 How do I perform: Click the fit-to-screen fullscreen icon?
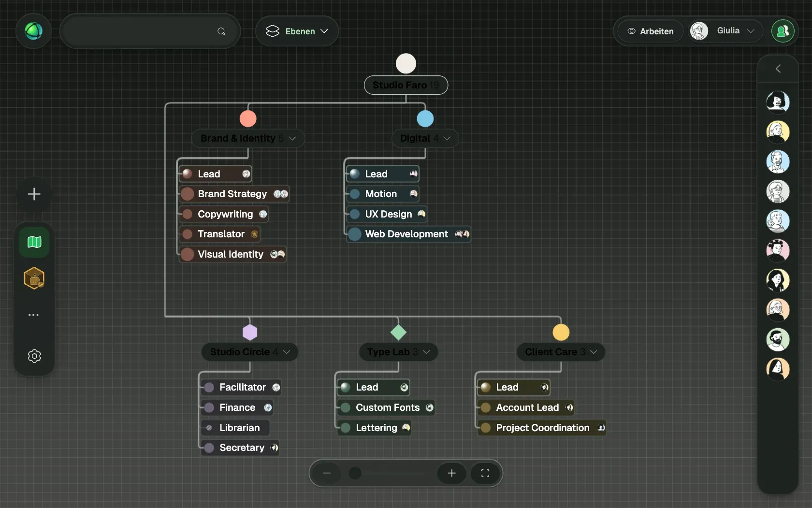point(485,473)
